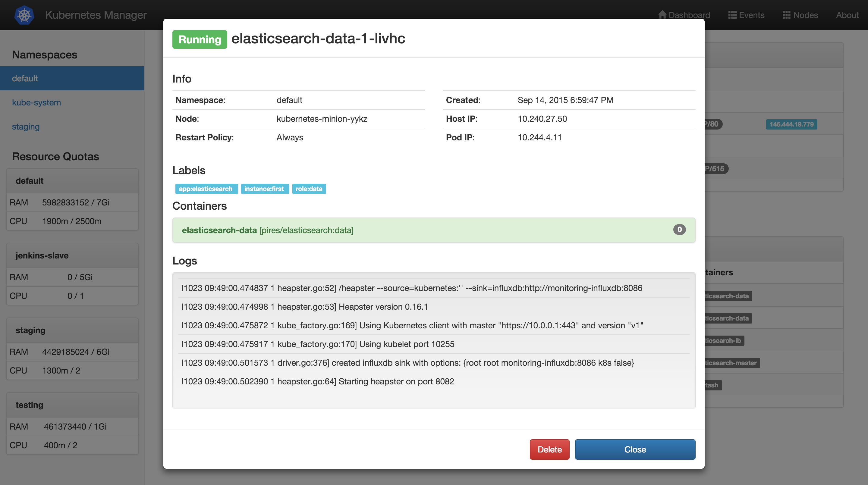Click the Kubernetes helm logo icon
This screenshot has width=868, height=485.
coord(24,15)
